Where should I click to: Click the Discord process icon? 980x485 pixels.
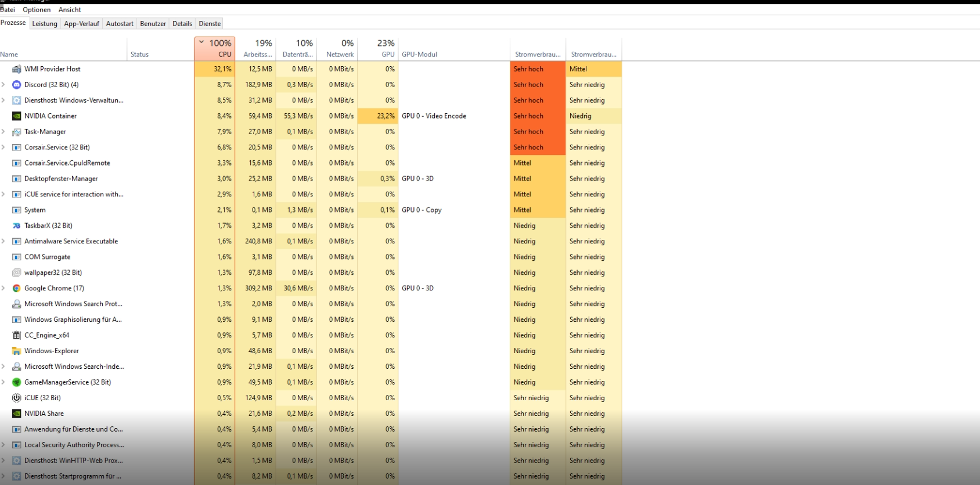tap(17, 85)
